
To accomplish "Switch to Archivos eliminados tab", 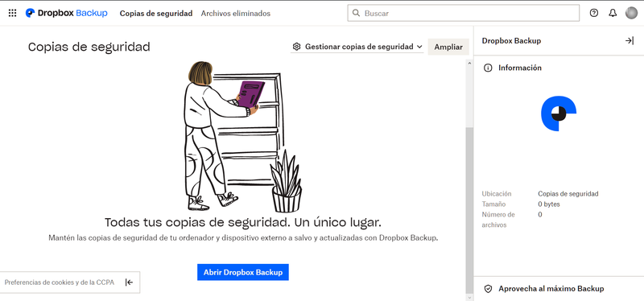I will click(235, 14).
